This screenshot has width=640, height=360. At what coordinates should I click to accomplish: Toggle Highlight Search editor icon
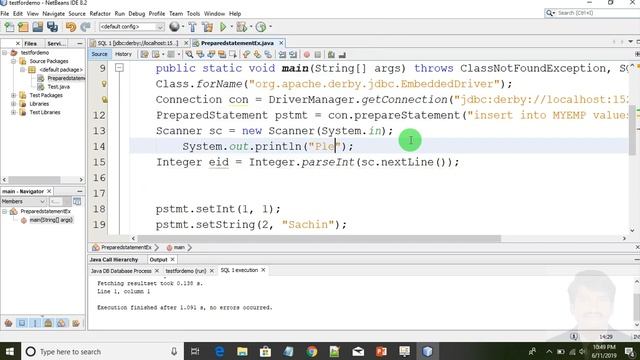(222, 54)
